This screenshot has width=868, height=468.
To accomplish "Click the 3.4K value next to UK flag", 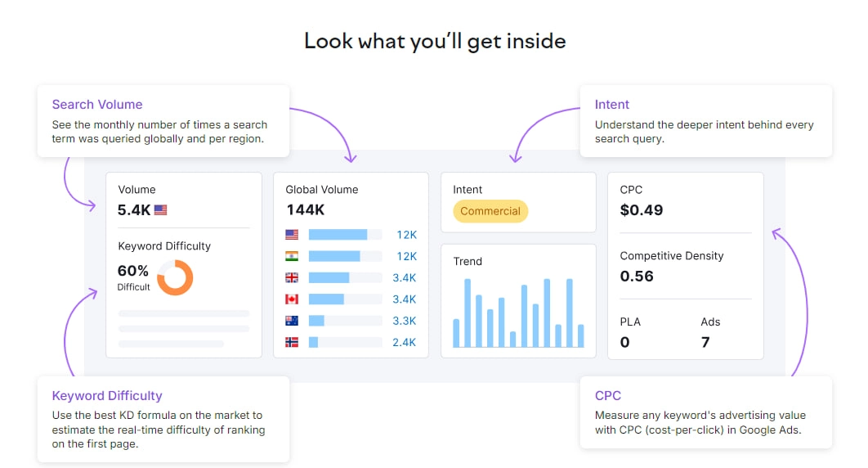I will pyautogui.click(x=405, y=277).
